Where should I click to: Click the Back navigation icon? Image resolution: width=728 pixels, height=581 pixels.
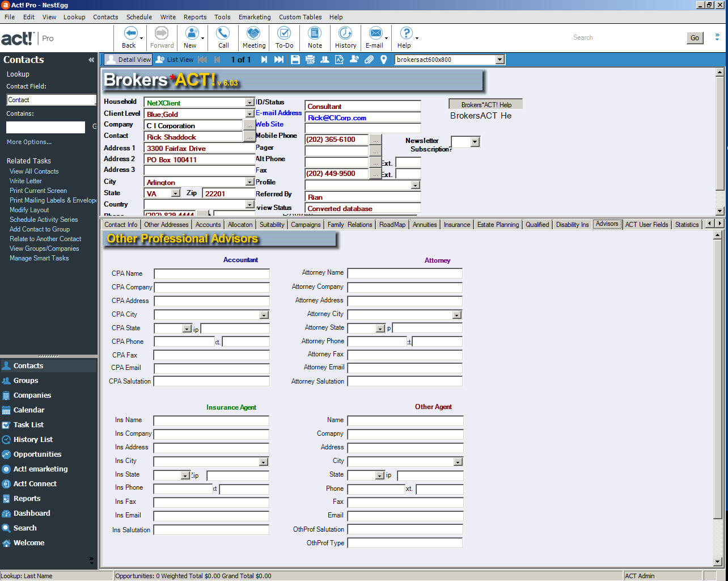pyautogui.click(x=130, y=33)
